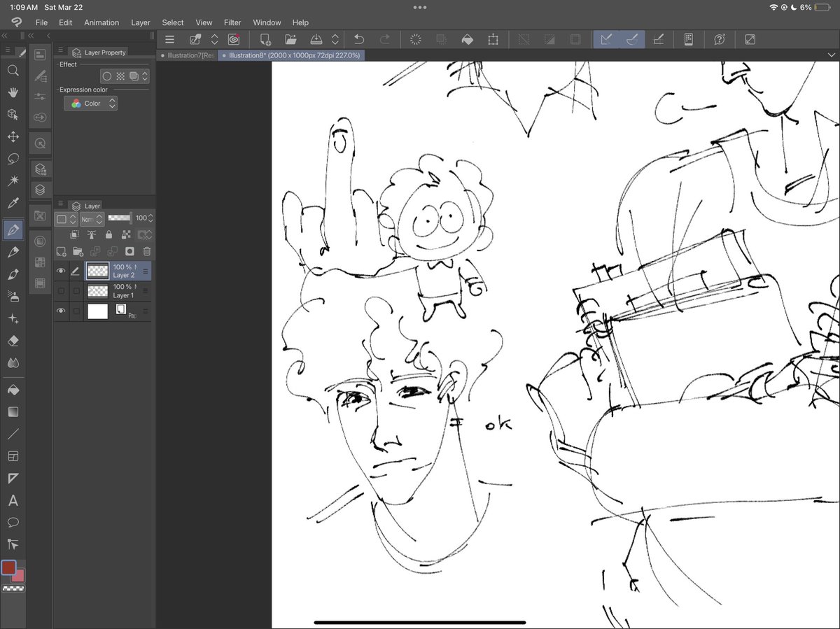Open the layer palette color dropdown
This screenshot has width=840, height=629.
[66, 219]
